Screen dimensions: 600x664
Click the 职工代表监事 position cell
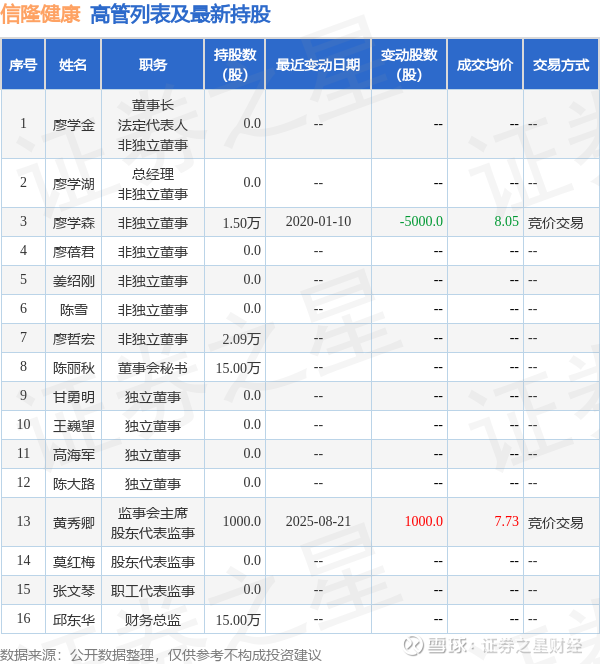152,591
